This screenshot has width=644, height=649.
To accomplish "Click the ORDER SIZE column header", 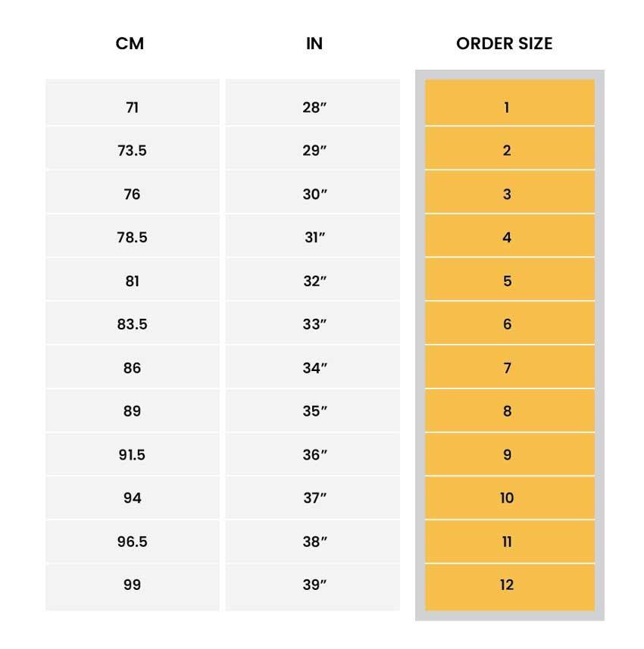I will click(x=504, y=44).
